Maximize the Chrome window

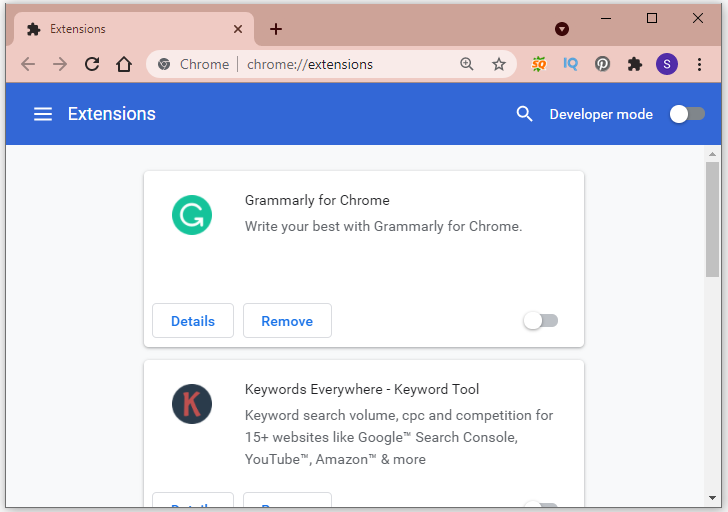(652, 19)
